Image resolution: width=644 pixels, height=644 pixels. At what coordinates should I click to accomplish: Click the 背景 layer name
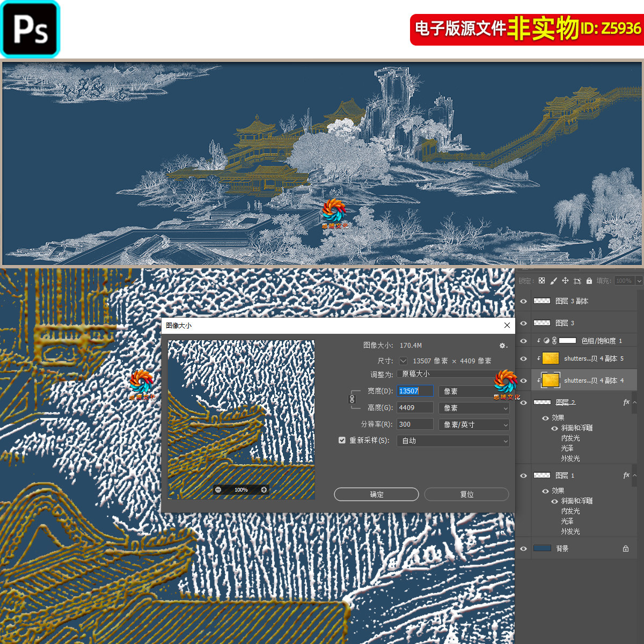coord(562,548)
